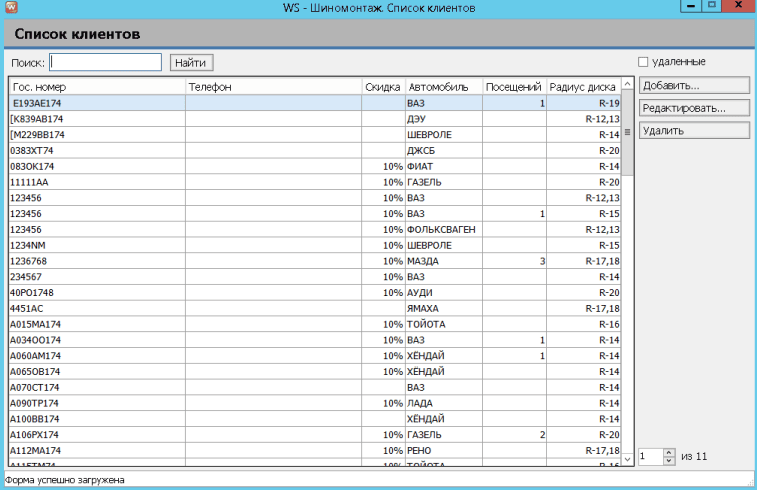Viewport: 757px width, 490px height.
Task: Maximize the window from title bar
Action: pos(712,6)
